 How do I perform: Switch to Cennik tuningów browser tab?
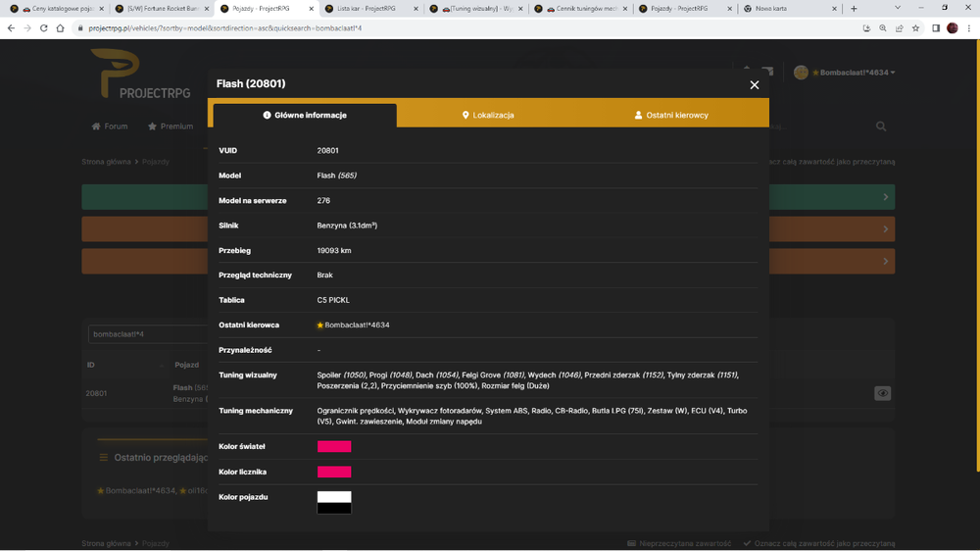point(580,9)
